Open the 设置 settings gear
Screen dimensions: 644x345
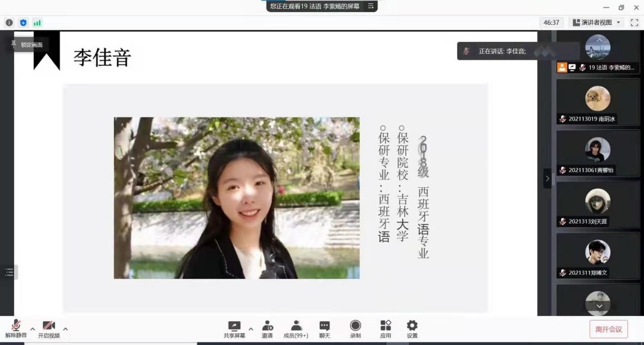pyautogui.click(x=412, y=329)
